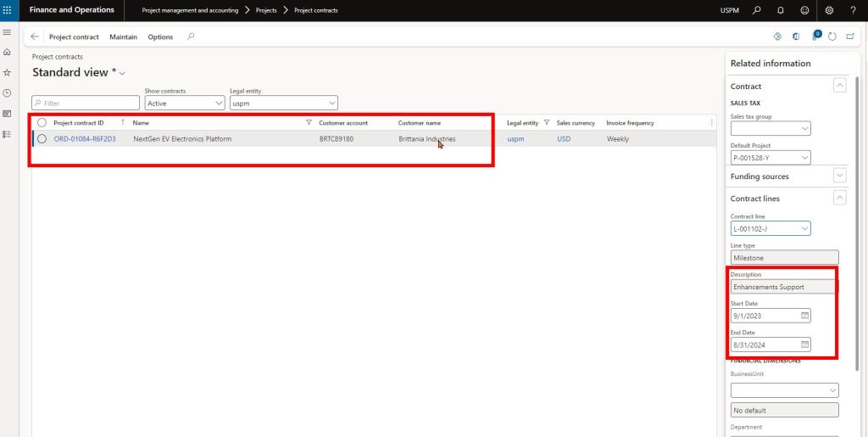Click the back arrow in action pane
This screenshot has height=437, width=868.
[x=35, y=37]
